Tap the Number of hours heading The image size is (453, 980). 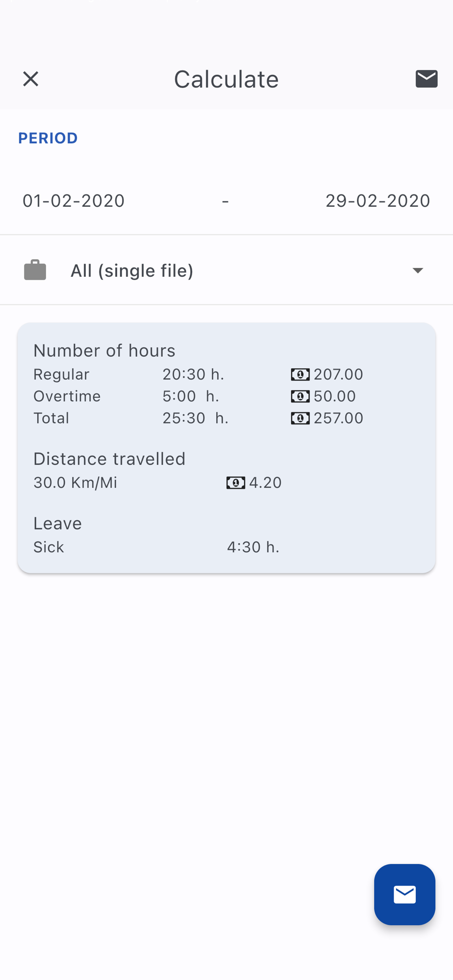pos(104,351)
